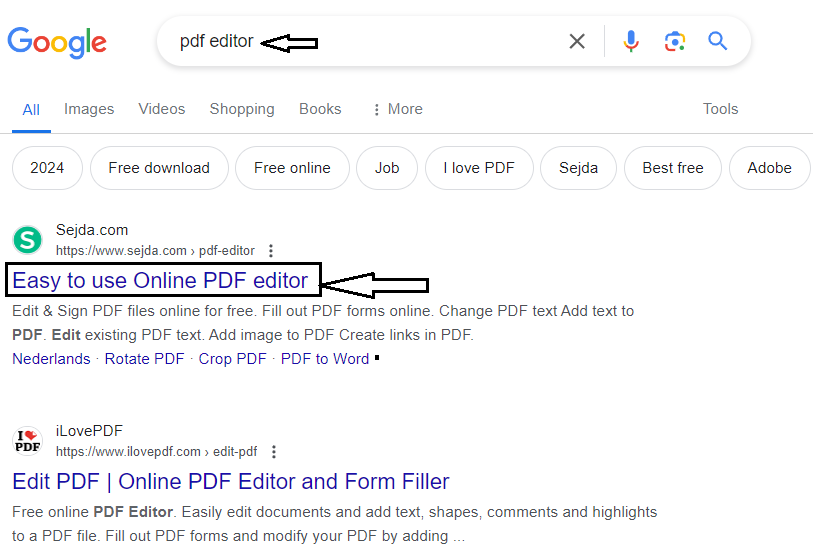Open 'Easy to use Online PDF editor' result

160,281
